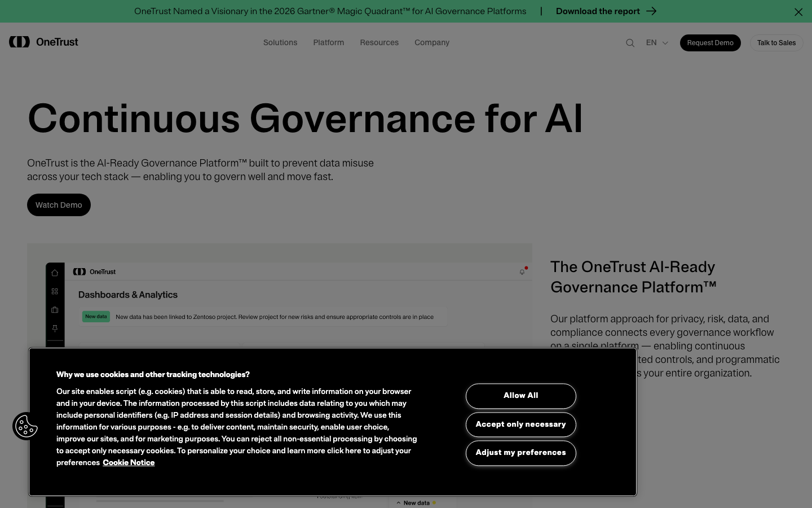Expand the New data item at dashboard bottom
The width and height of the screenshot is (812, 508).
pos(416,503)
